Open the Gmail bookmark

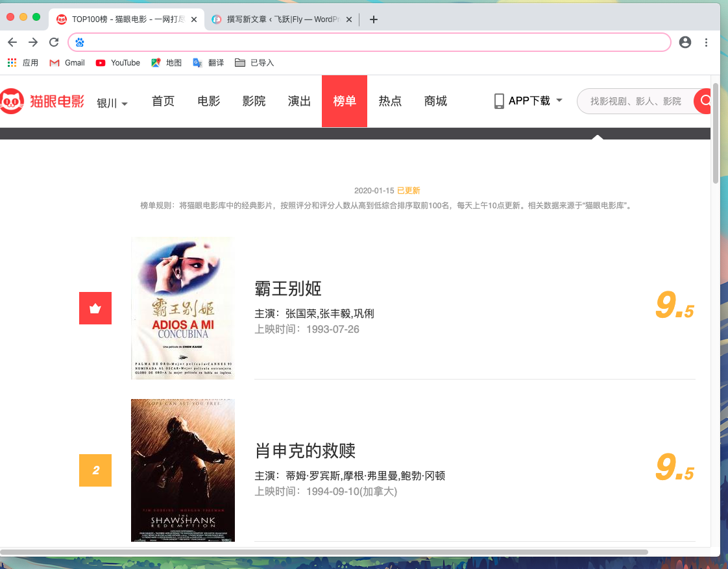click(x=67, y=63)
